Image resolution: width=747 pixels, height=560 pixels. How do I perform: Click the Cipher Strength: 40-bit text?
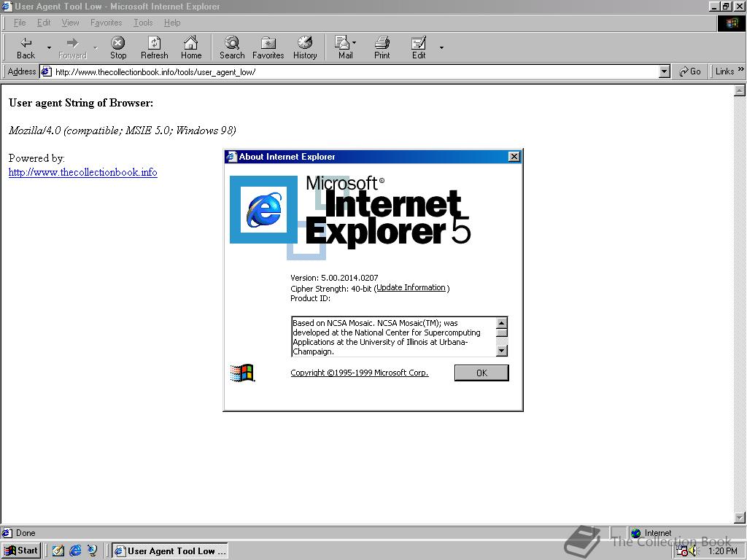coord(330,288)
